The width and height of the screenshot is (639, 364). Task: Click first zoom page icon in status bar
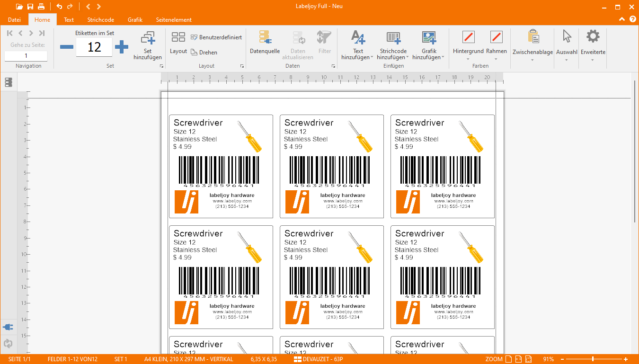point(508,359)
